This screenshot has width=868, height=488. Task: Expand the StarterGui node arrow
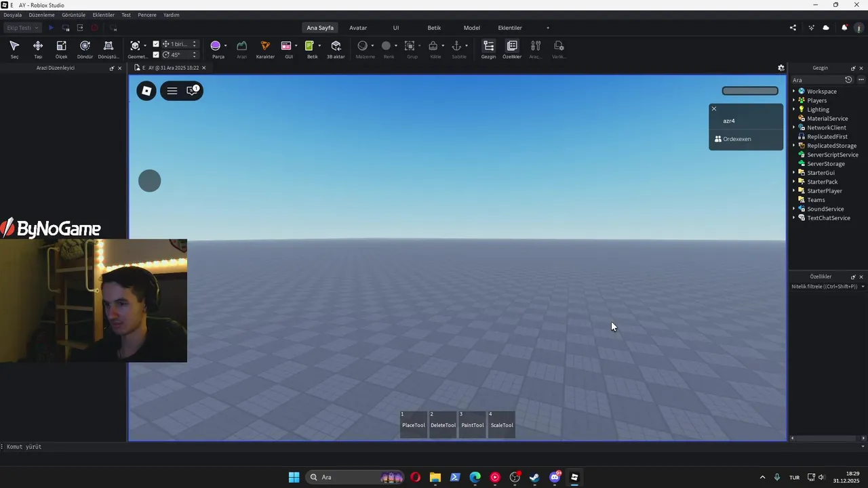(794, 173)
